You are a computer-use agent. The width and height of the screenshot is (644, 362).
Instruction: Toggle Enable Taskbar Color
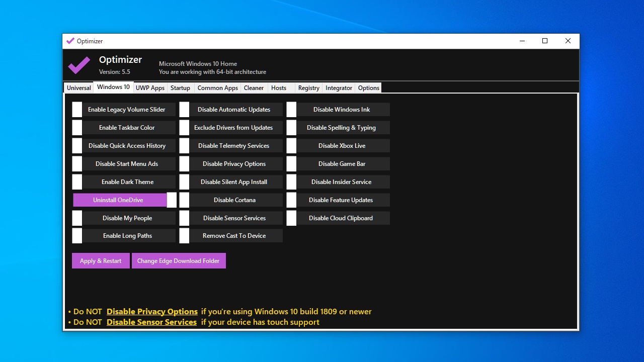point(124,128)
